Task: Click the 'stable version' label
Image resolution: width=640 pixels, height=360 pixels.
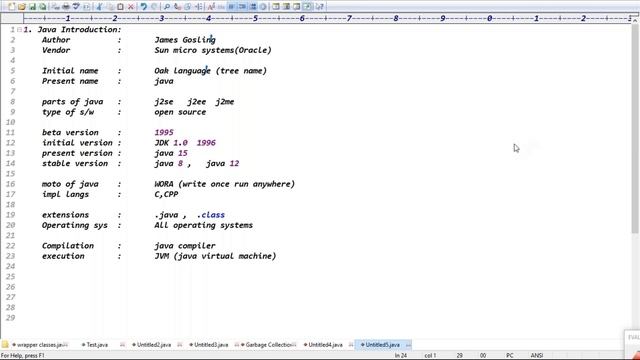Action: 75,163
